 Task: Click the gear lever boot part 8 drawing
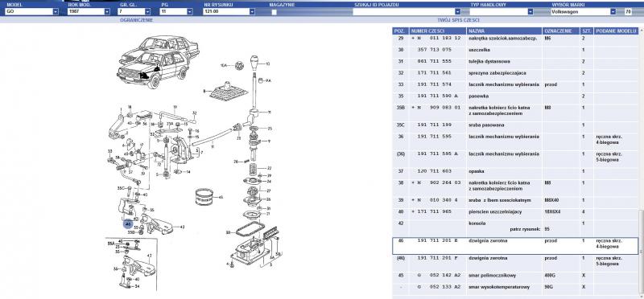tap(229, 92)
